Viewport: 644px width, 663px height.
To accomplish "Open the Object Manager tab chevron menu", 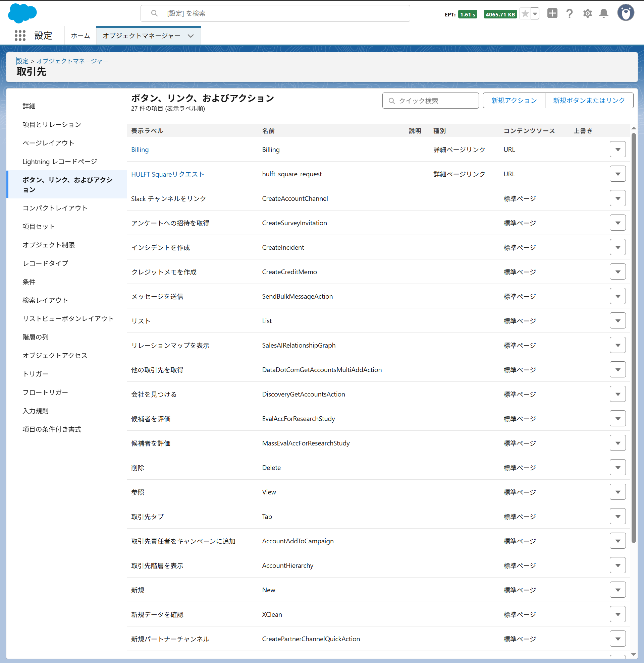I will [x=191, y=36].
